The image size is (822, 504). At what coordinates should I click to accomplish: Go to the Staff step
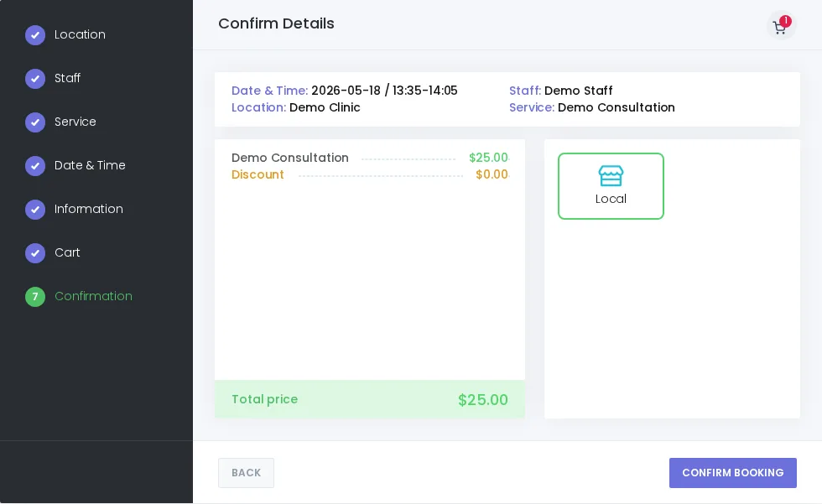68,78
